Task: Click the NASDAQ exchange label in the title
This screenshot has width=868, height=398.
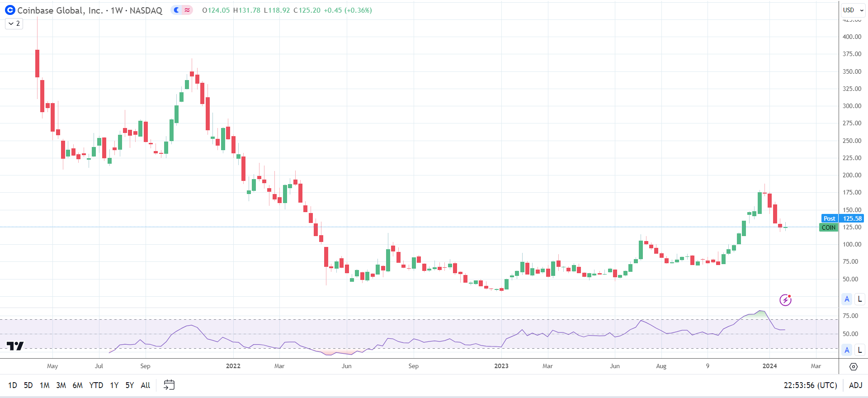Action: [x=146, y=10]
